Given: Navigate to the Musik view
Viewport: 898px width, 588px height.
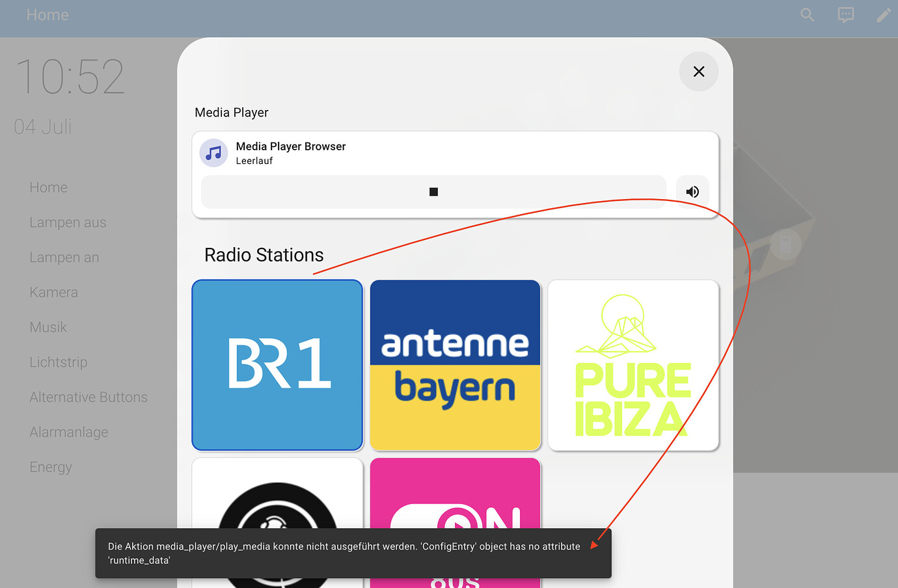Looking at the screenshot, I should (x=48, y=327).
